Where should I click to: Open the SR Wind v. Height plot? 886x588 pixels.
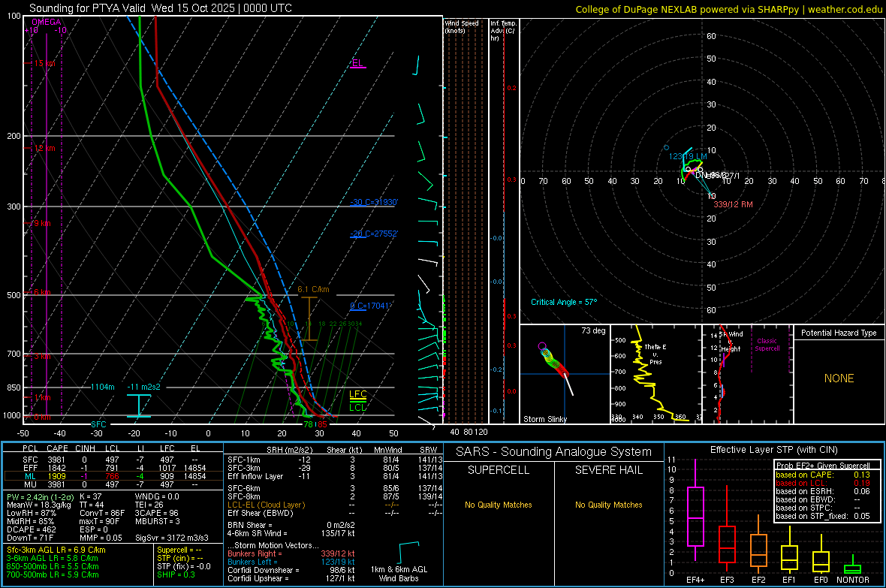coord(748,374)
